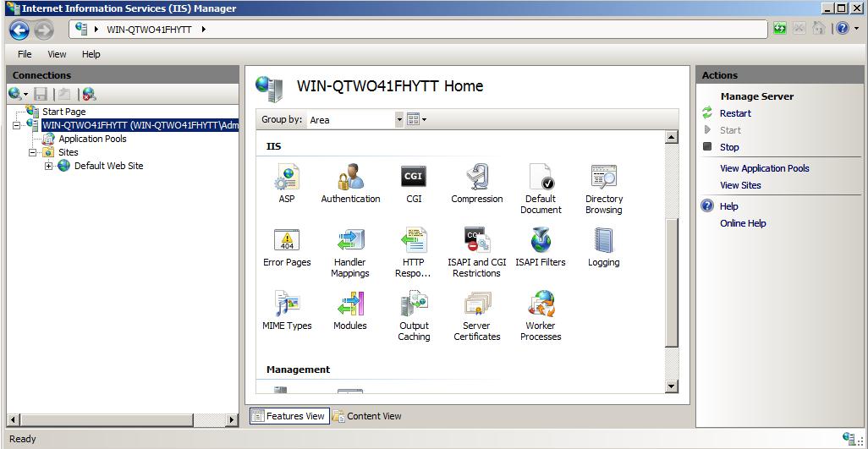Click View Application Pools link
This screenshot has width=868, height=449.
(765, 168)
